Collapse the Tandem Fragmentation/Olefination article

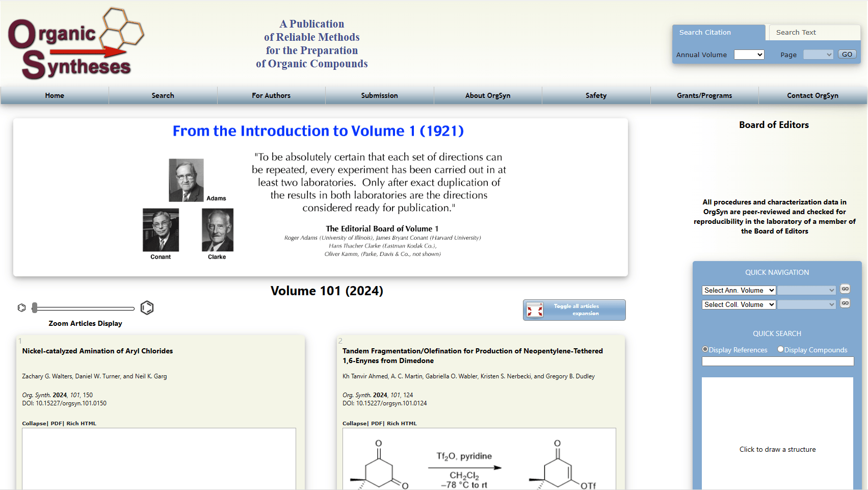click(x=355, y=423)
